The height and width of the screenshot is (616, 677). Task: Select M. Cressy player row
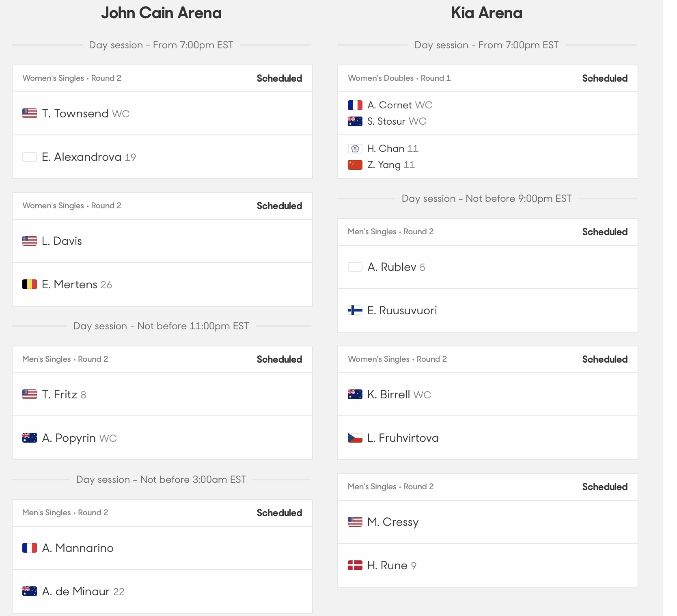click(488, 522)
